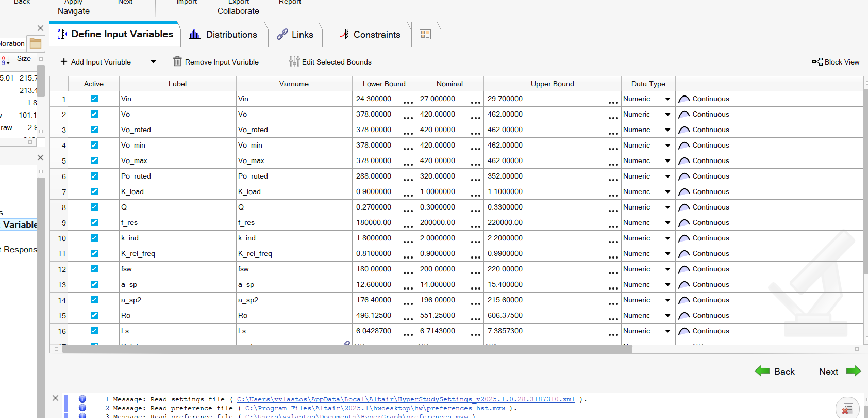Open ellipsis for Vin lower bound
Image resolution: width=868 pixels, height=418 pixels.
408,102
